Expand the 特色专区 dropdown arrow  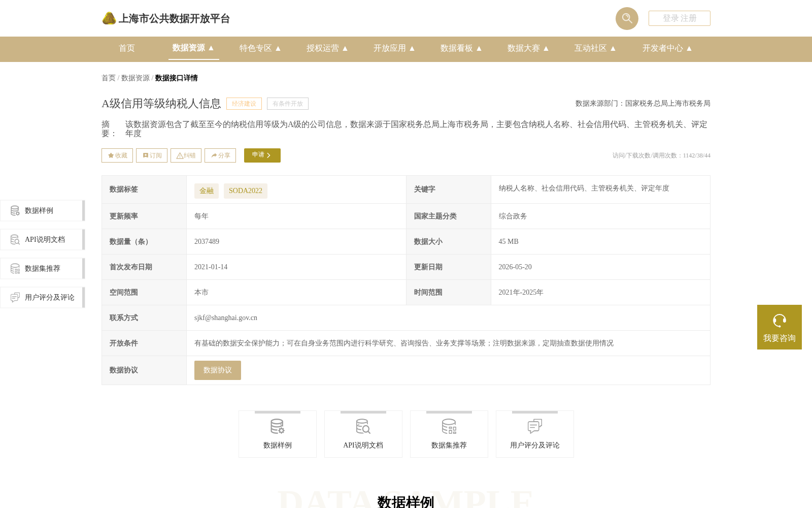pos(278,48)
